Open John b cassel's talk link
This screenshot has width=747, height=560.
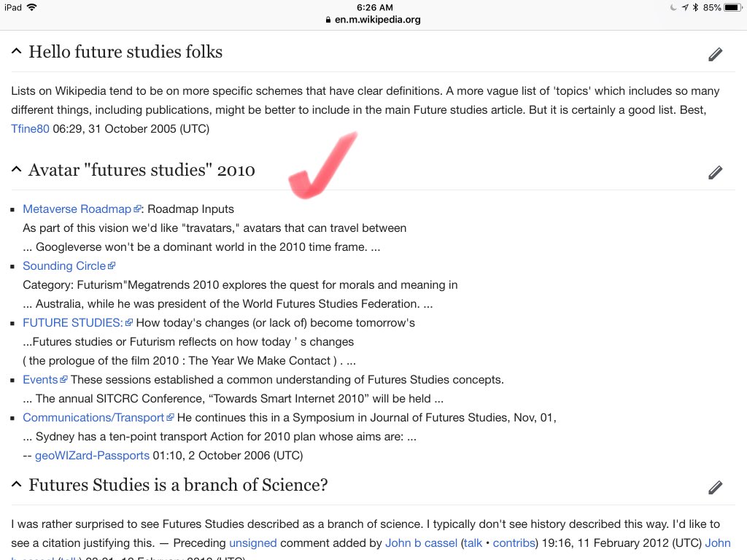click(x=473, y=542)
